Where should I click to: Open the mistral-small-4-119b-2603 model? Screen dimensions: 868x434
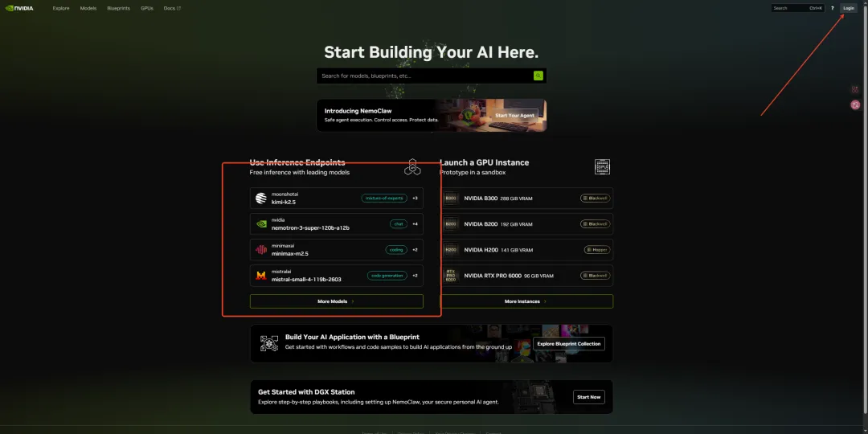coord(337,276)
